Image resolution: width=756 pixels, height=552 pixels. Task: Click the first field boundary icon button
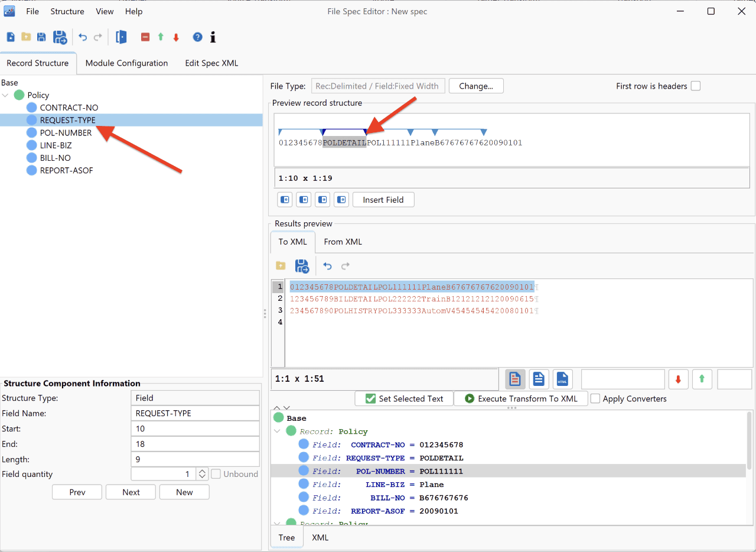click(x=285, y=200)
